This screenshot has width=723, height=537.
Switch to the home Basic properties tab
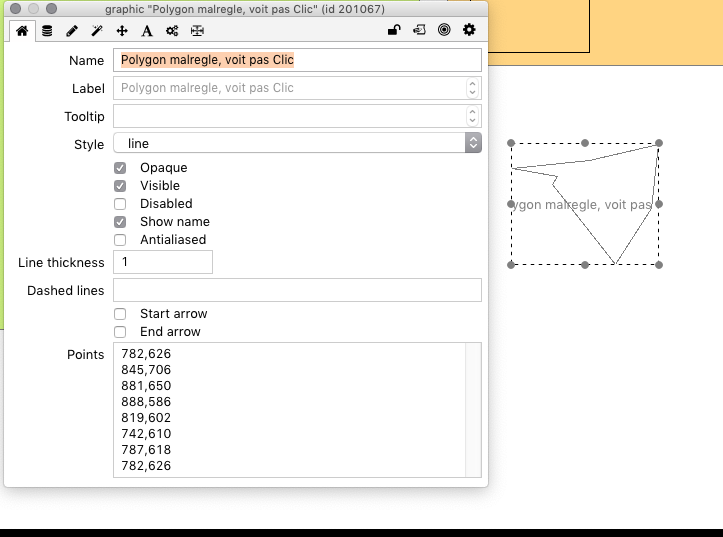[22, 31]
